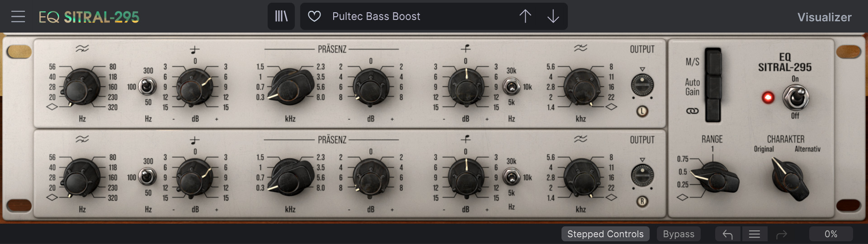
Task: Click the Alternativ label under CHARAKTER
Action: pos(807,149)
